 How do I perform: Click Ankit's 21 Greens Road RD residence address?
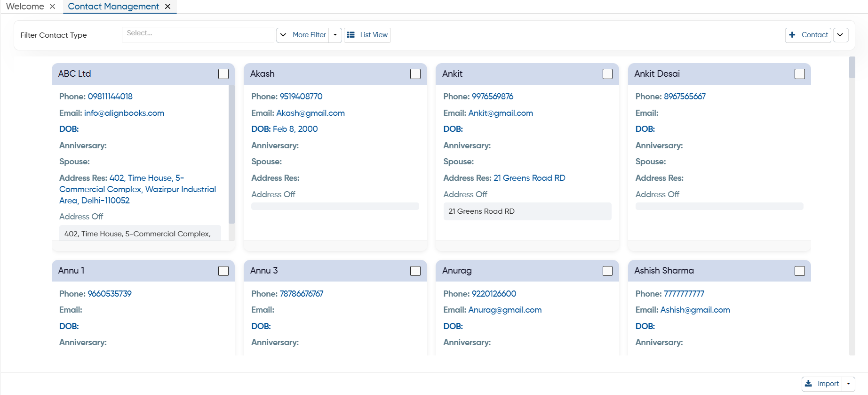point(529,178)
